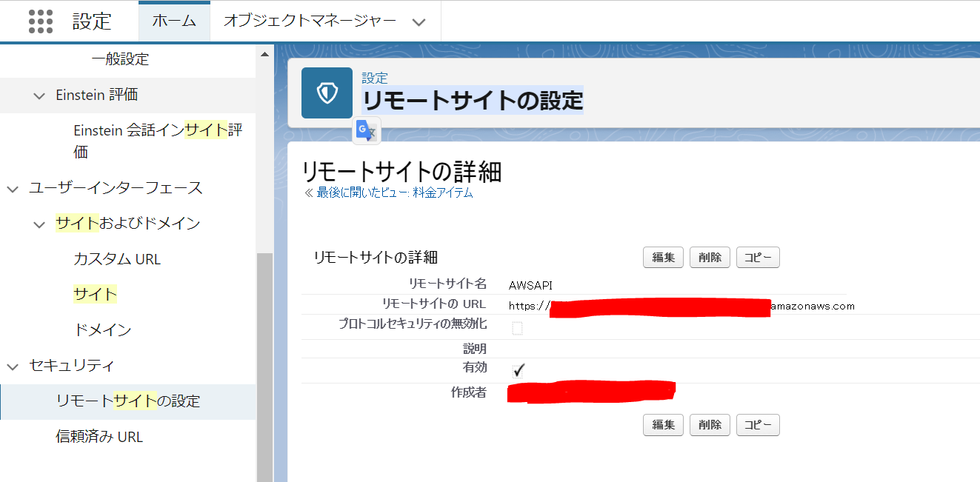
Task: Collapse the セキュリティ section
Action: (x=13, y=366)
